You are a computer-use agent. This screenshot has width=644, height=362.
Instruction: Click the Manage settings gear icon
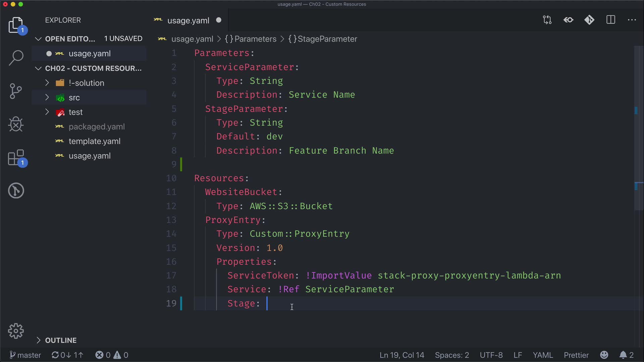click(x=16, y=331)
